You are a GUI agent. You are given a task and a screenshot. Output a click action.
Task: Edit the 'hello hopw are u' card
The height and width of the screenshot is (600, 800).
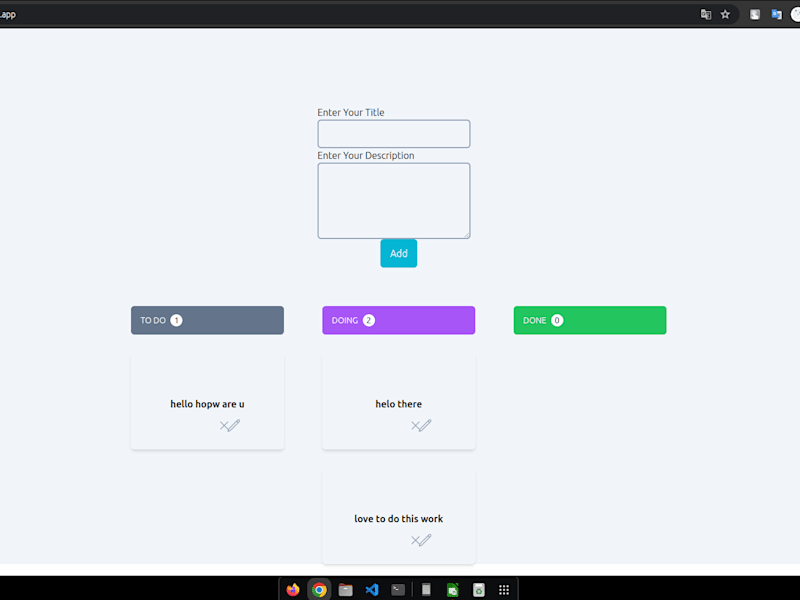pyautogui.click(x=234, y=425)
